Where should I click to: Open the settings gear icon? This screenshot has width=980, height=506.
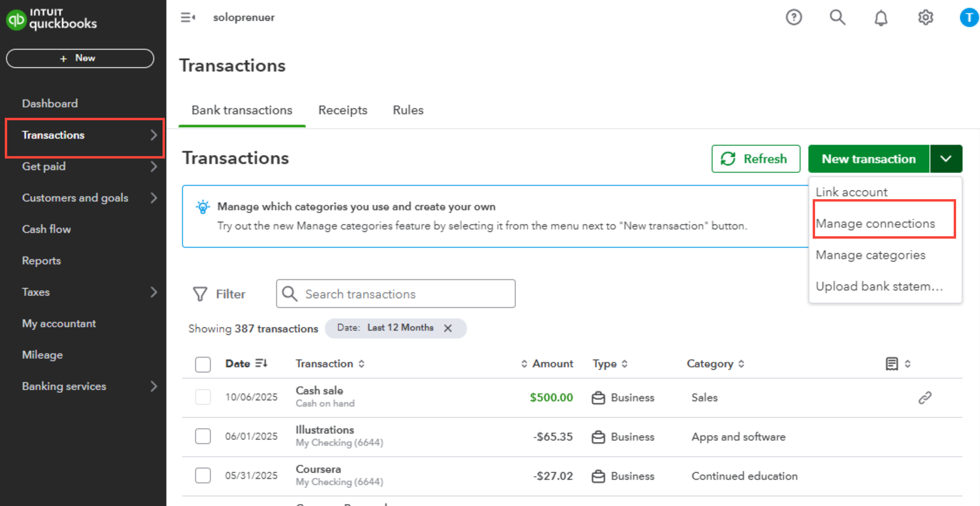pos(925,18)
